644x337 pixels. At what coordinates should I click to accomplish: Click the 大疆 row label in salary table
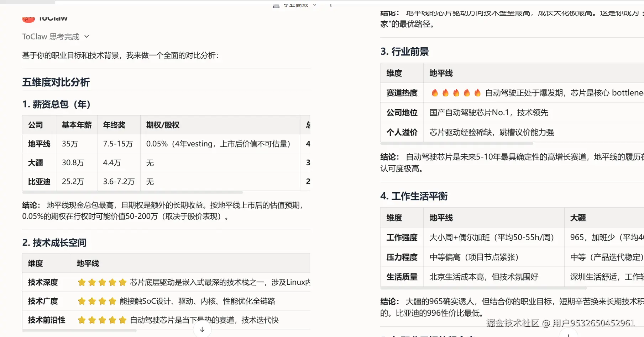36,163
